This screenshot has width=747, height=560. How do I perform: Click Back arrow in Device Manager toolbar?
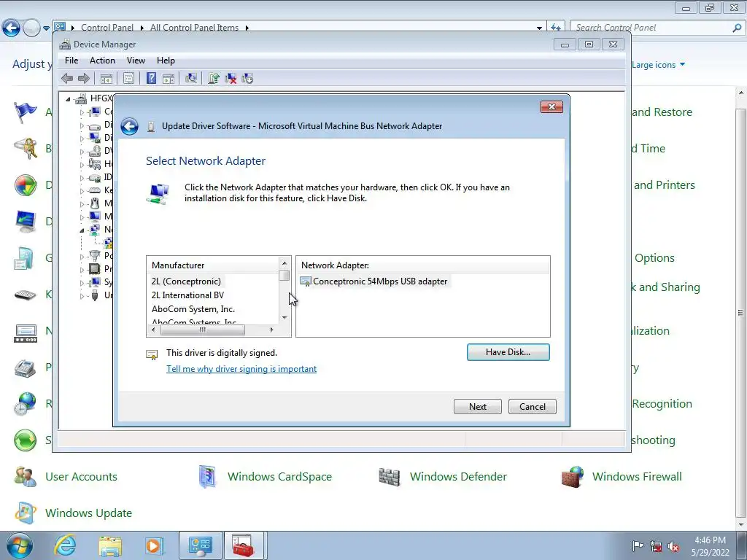[67, 79]
